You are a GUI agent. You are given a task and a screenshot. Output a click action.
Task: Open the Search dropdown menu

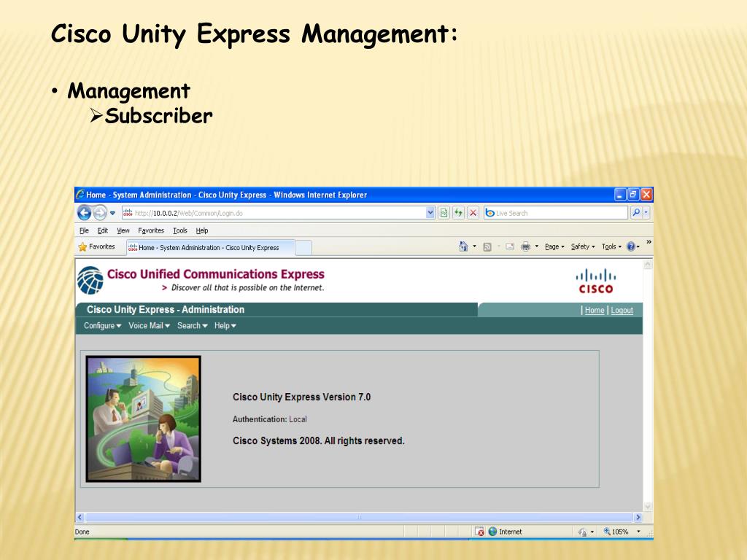192,326
